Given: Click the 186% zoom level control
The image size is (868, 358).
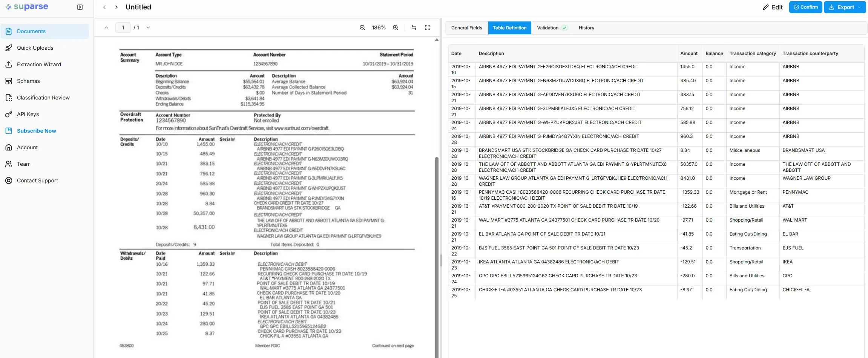Looking at the screenshot, I should coord(378,27).
